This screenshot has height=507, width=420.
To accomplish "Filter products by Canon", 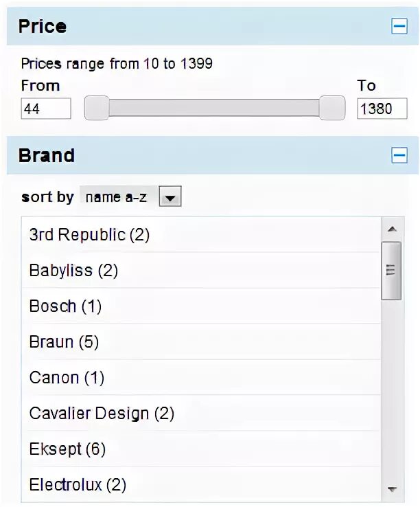I will (67, 378).
